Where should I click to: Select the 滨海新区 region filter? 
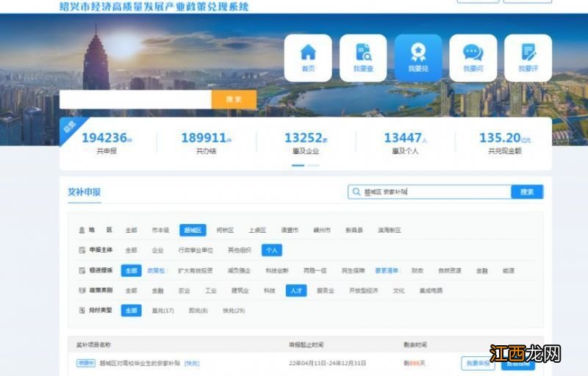pyautogui.click(x=390, y=231)
